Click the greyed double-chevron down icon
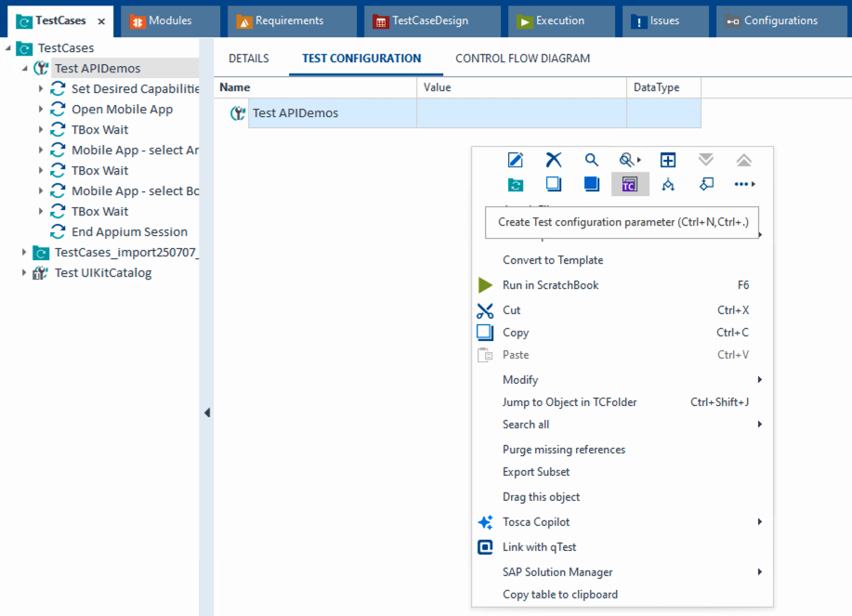This screenshot has width=852, height=616. (706, 160)
